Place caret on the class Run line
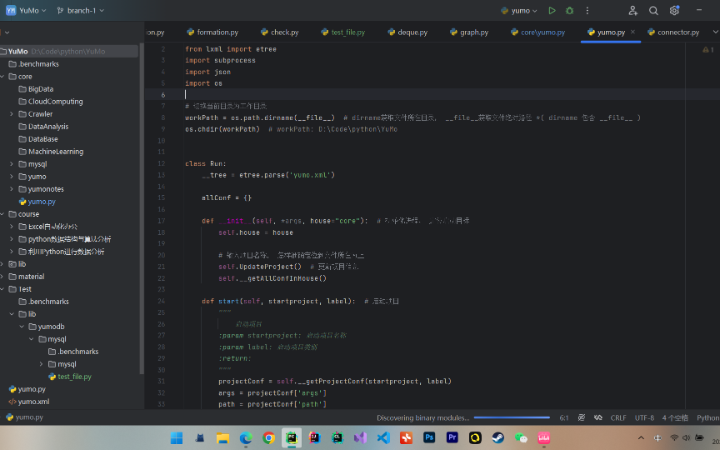The width and height of the screenshot is (720, 450). click(206, 163)
